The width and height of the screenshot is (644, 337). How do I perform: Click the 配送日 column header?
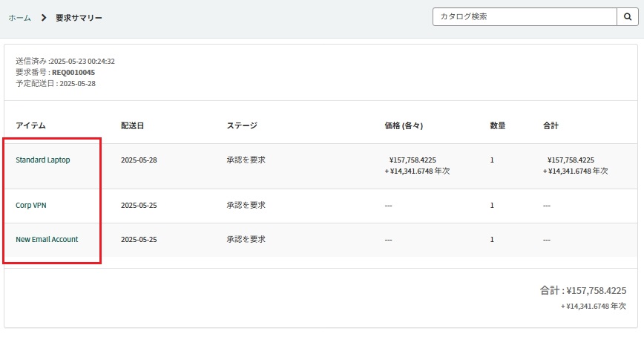click(x=132, y=125)
